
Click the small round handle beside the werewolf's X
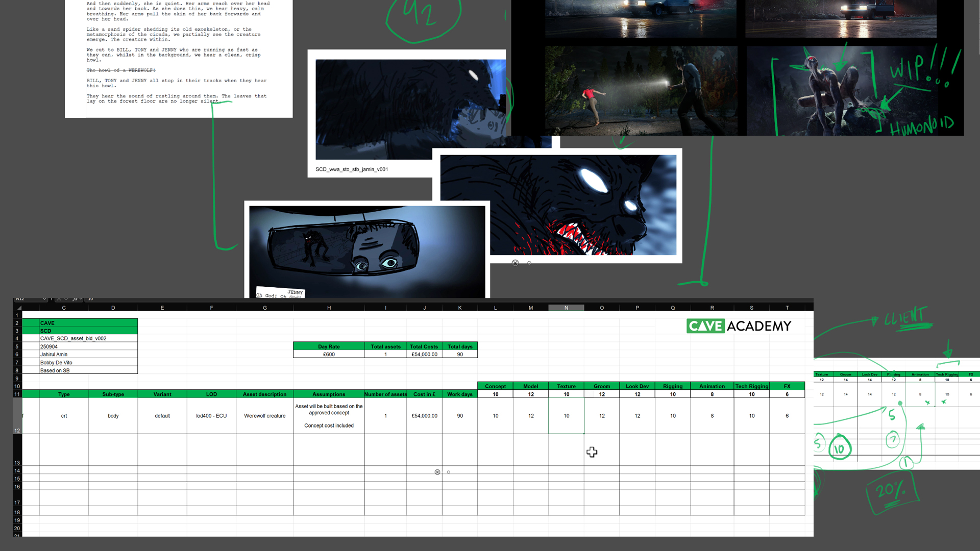pyautogui.click(x=529, y=263)
